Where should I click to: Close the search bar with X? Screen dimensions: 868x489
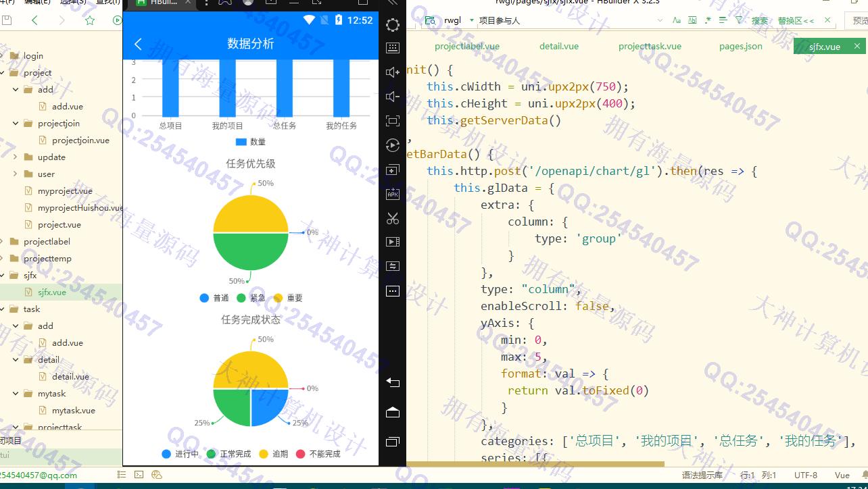tap(827, 20)
